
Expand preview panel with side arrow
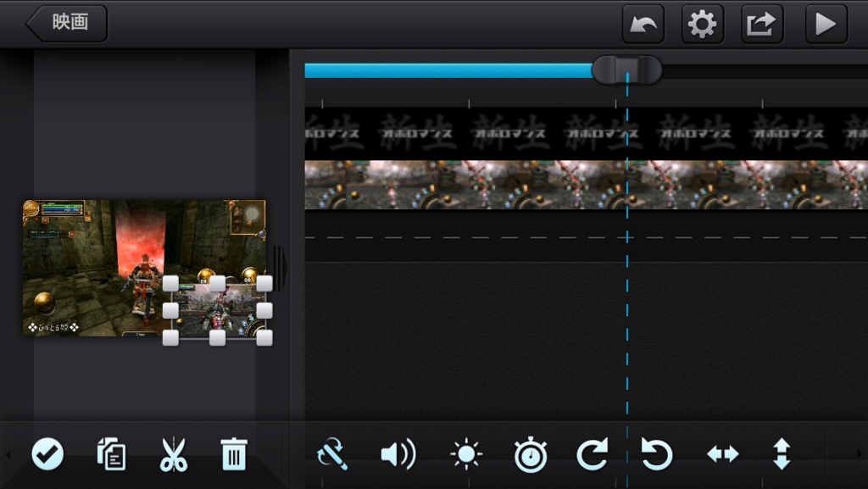point(281,269)
